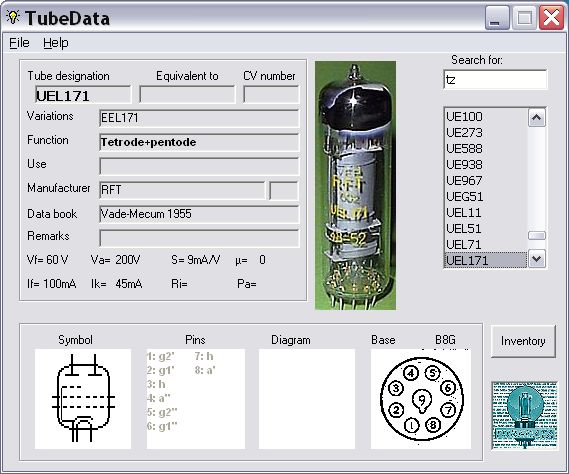Select UE100 in the tube list
This screenshot has height=474, width=569.
[486, 117]
